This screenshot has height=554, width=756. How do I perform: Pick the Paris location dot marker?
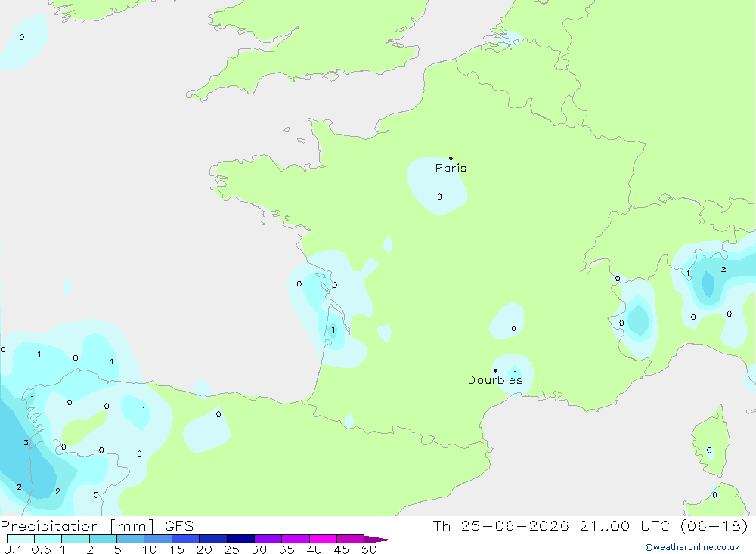click(451, 158)
